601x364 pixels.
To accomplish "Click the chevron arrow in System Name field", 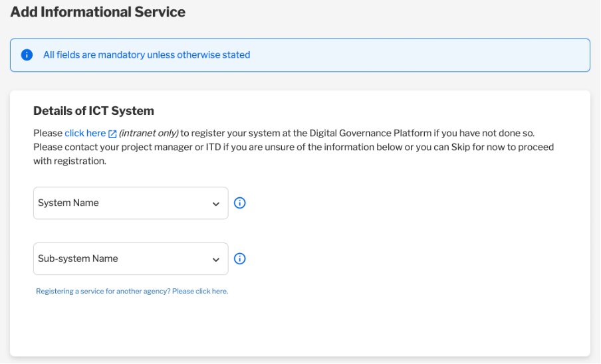I will pyautogui.click(x=216, y=204).
